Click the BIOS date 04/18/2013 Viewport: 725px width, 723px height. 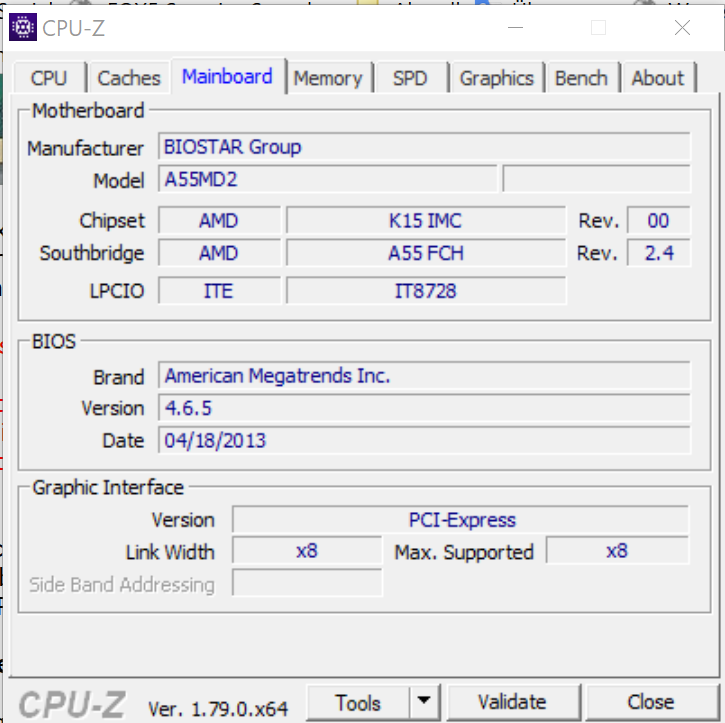[x=424, y=440]
